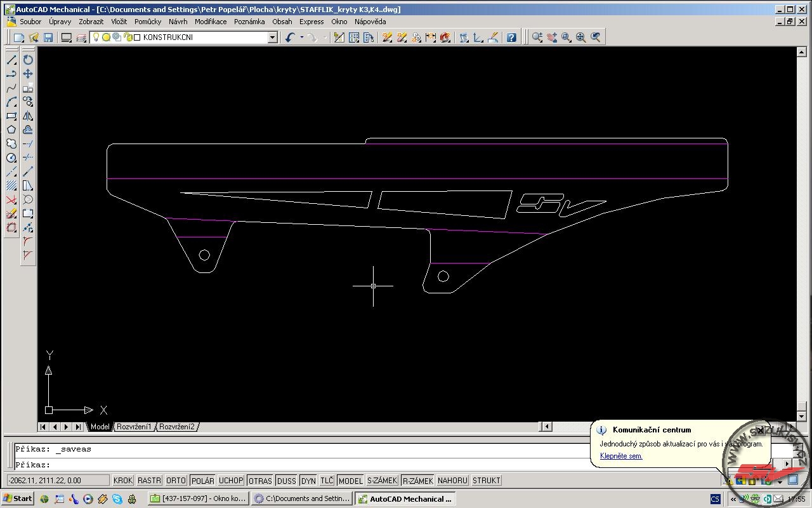Open the Help question mark icon

(x=511, y=37)
